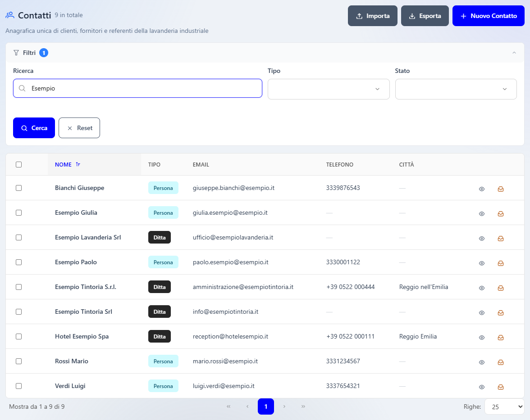
Task: View Esempio Lavanderia Srl via eye icon
Action: [x=482, y=239]
